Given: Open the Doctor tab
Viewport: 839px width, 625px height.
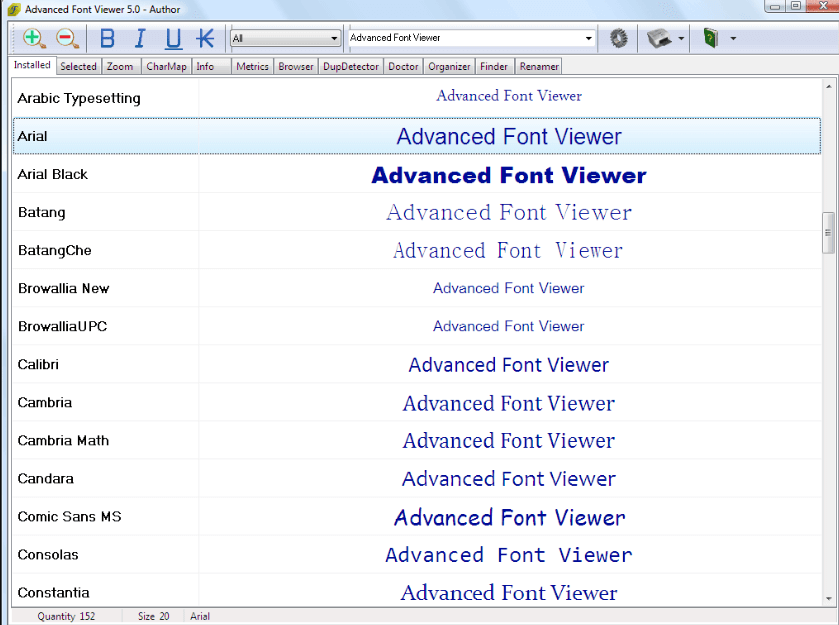Looking at the screenshot, I should click(403, 66).
